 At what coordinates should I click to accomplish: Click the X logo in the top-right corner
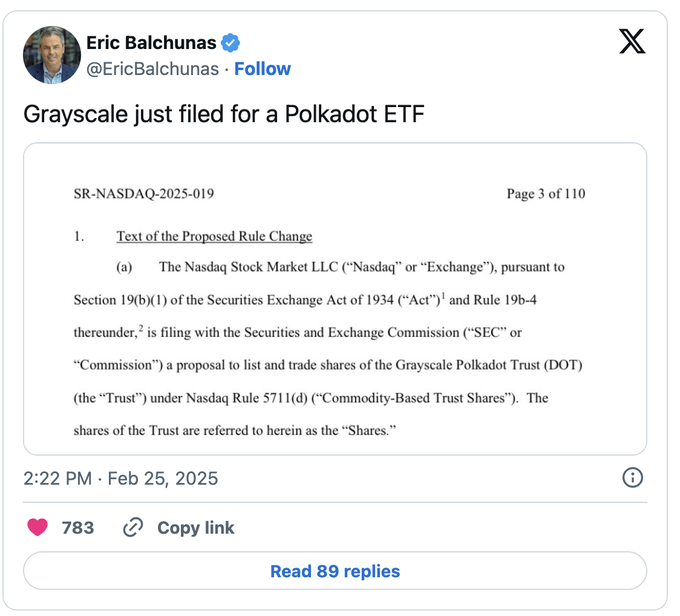coord(632,41)
